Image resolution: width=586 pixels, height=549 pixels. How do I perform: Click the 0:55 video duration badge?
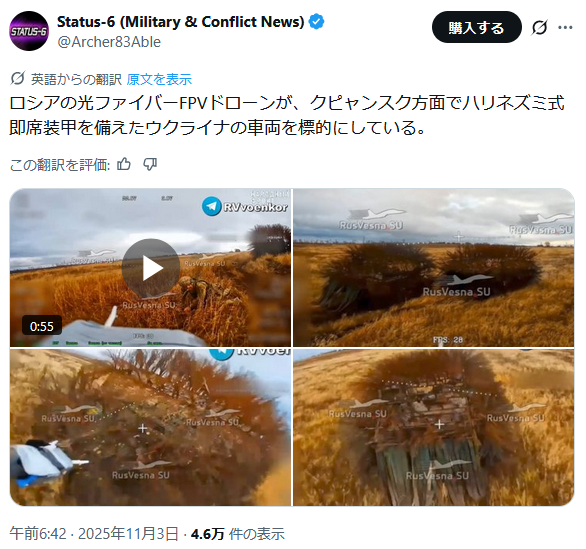click(x=42, y=326)
